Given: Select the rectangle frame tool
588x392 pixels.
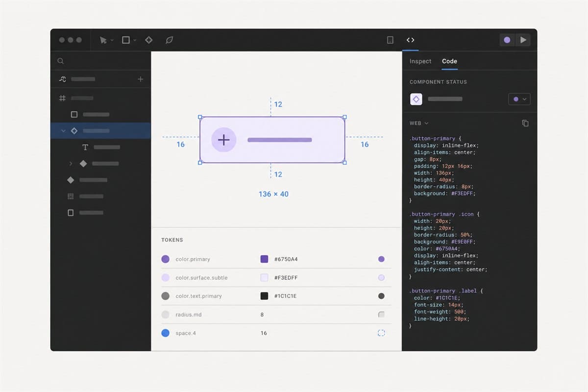Looking at the screenshot, I should tap(126, 40).
